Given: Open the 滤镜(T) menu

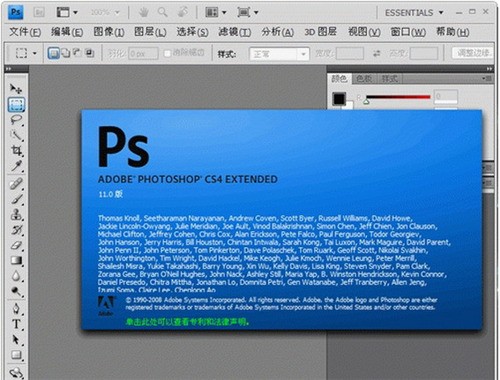Looking at the screenshot, I should point(234,32).
